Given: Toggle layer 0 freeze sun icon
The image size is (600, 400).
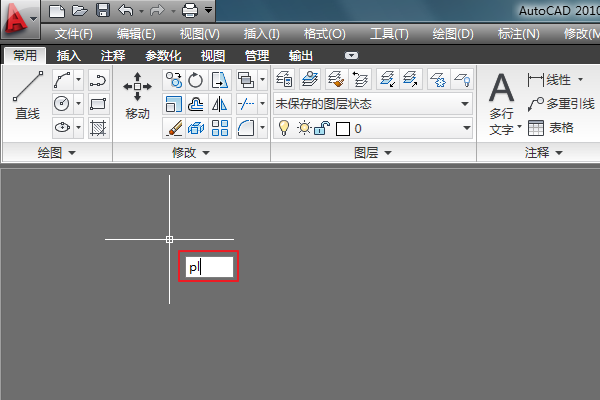Looking at the screenshot, I should pos(304,128).
